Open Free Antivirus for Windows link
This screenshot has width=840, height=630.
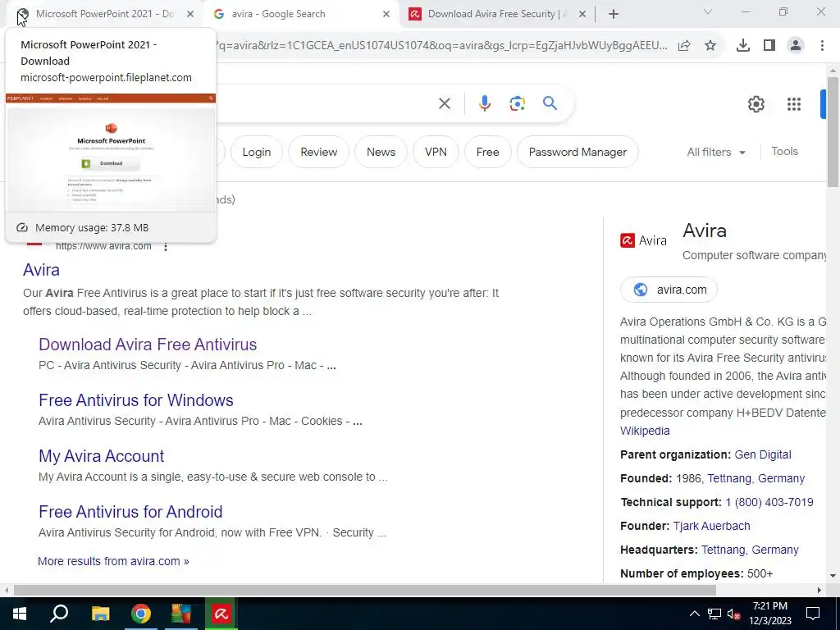coord(136,400)
